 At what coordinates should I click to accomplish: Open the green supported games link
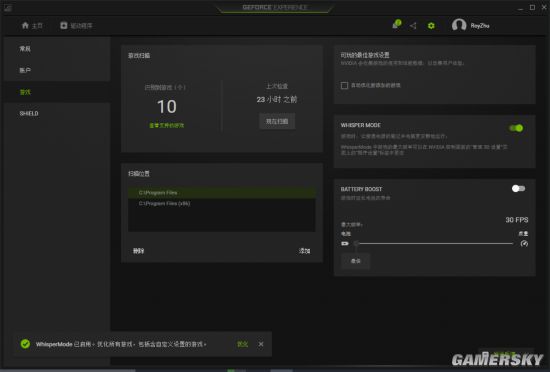pyautogui.click(x=167, y=125)
